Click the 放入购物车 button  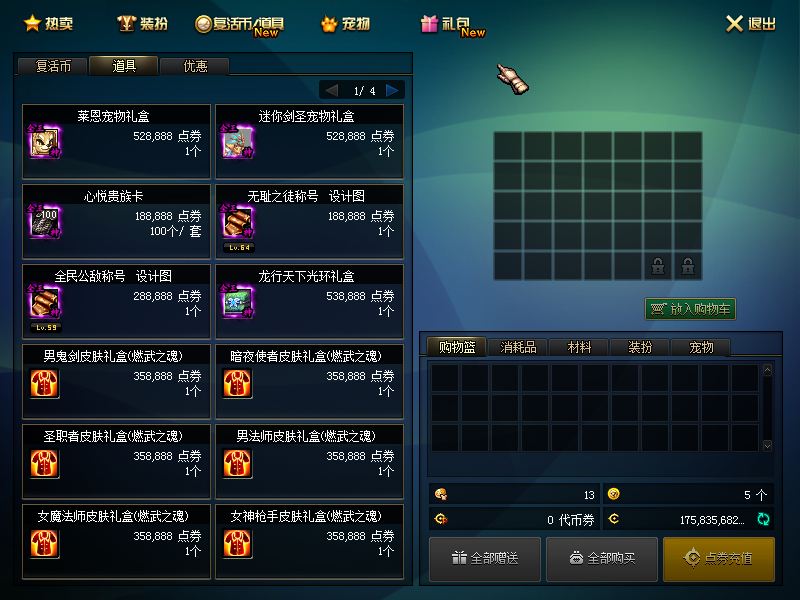point(690,309)
